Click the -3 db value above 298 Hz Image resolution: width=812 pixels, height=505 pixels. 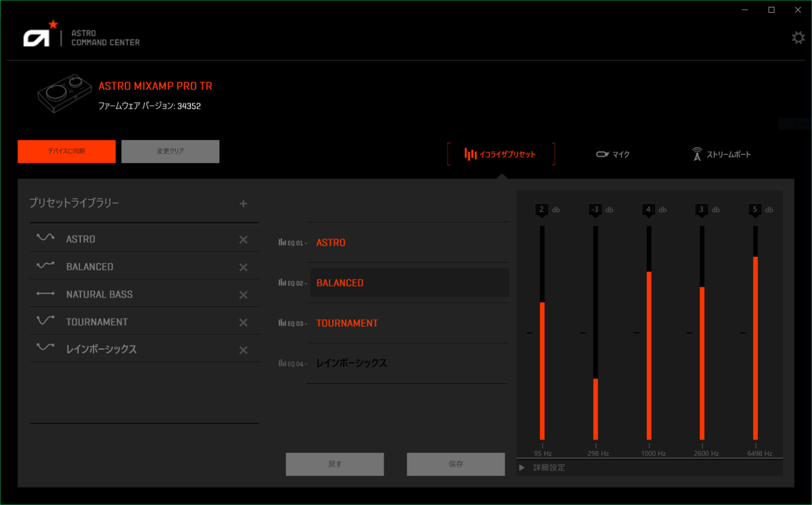pyautogui.click(x=595, y=210)
